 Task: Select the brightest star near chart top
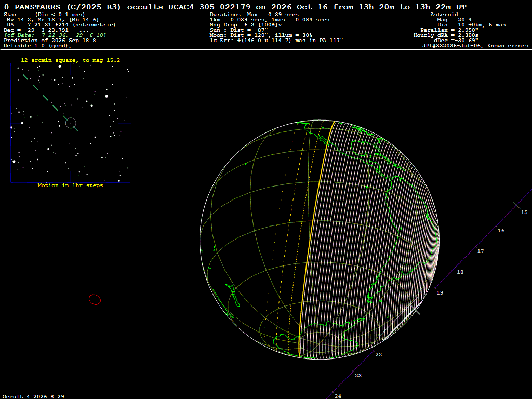tap(60, 66)
